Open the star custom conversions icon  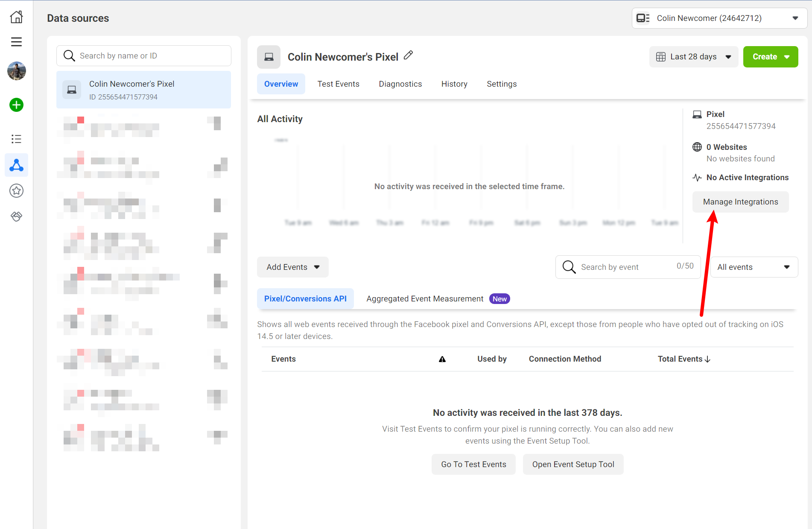(16, 191)
